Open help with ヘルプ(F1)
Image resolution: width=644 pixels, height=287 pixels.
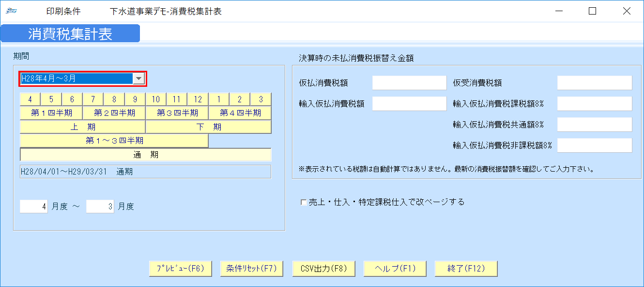click(394, 268)
